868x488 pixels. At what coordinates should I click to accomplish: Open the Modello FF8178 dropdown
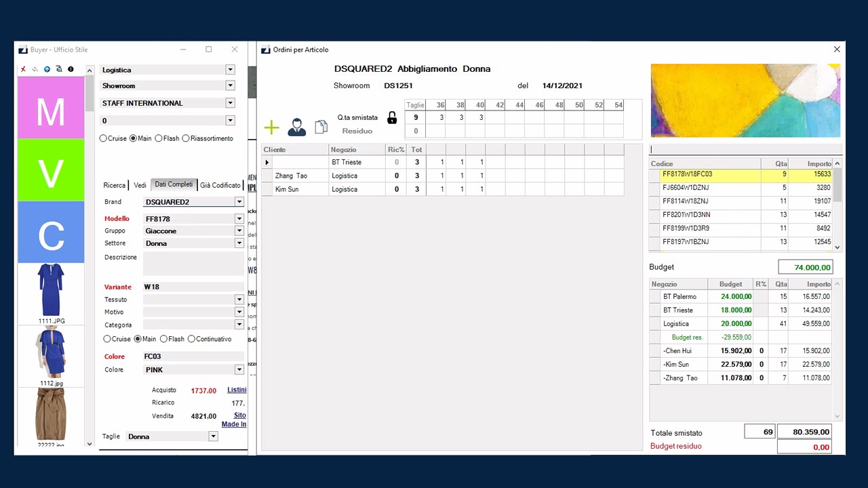239,219
